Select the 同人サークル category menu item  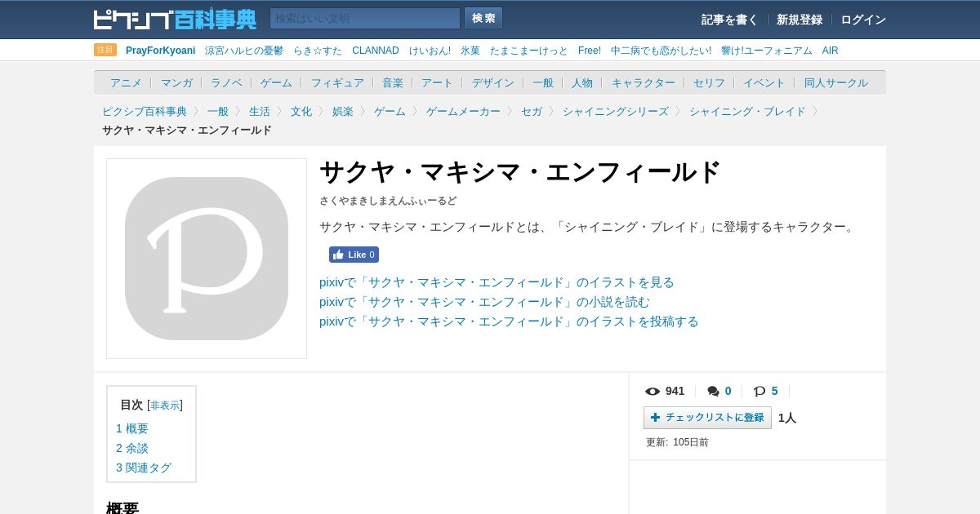pyautogui.click(x=836, y=82)
